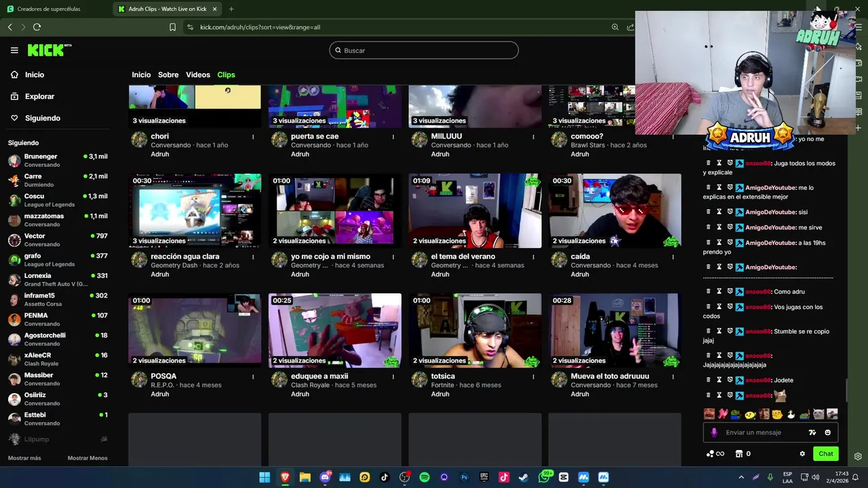
Task: Click the browser address bar URL
Action: click(x=260, y=27)
